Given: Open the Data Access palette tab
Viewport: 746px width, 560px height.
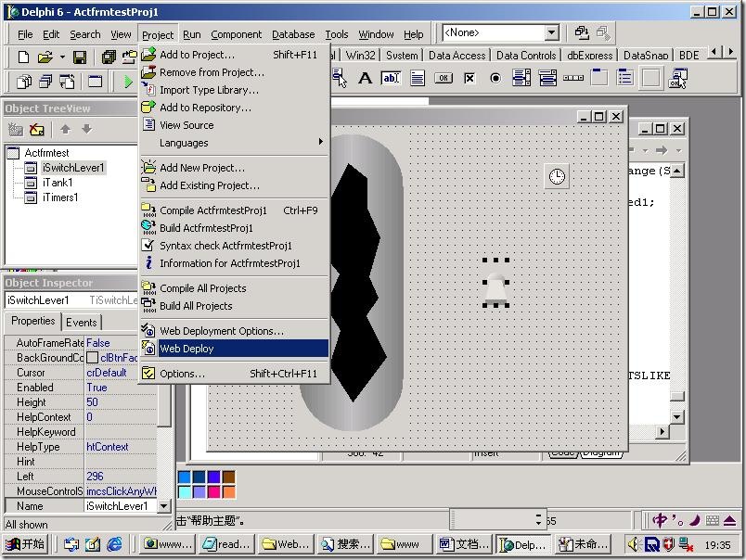Looking at the screenshot, I should 457,56.
